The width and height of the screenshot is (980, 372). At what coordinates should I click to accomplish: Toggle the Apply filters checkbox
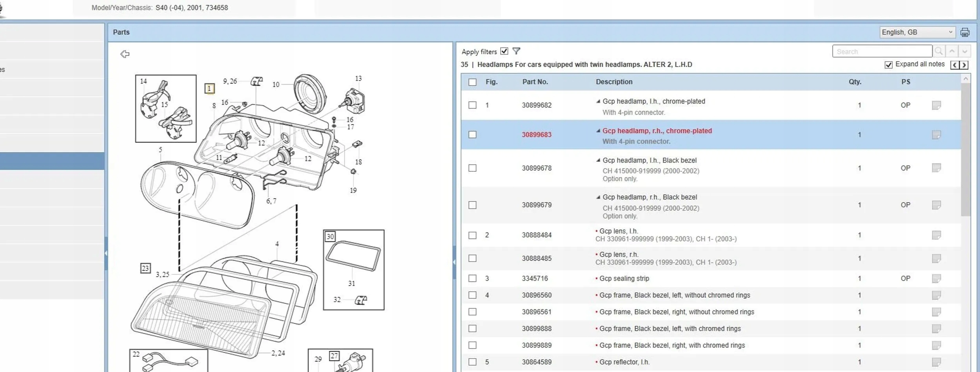(504, 51)
